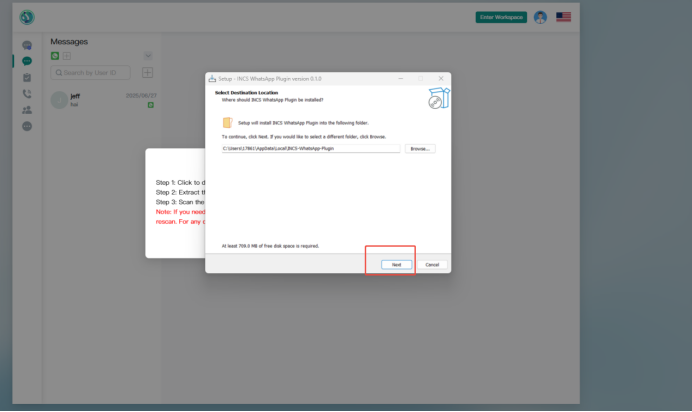The image size is (692, 412).
Task: Click the Enter Workspace button
Action: 501,17
